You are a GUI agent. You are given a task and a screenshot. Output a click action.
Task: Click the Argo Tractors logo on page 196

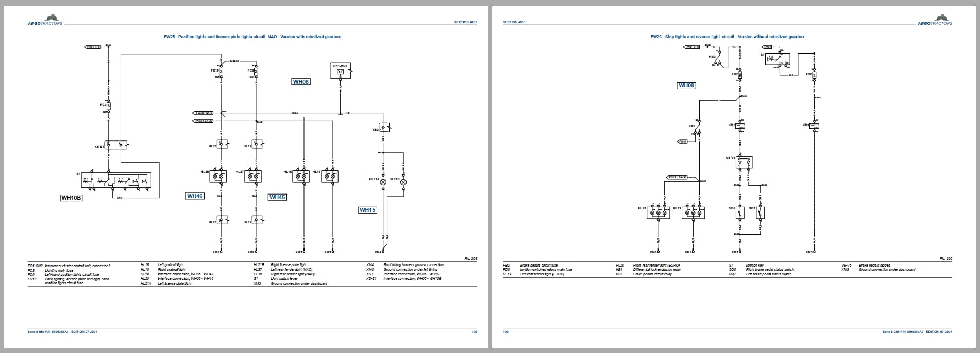[935, 20]
